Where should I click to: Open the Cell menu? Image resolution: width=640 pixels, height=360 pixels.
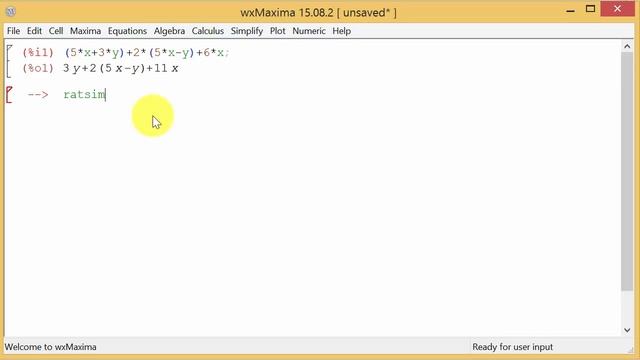click(56, 31)
